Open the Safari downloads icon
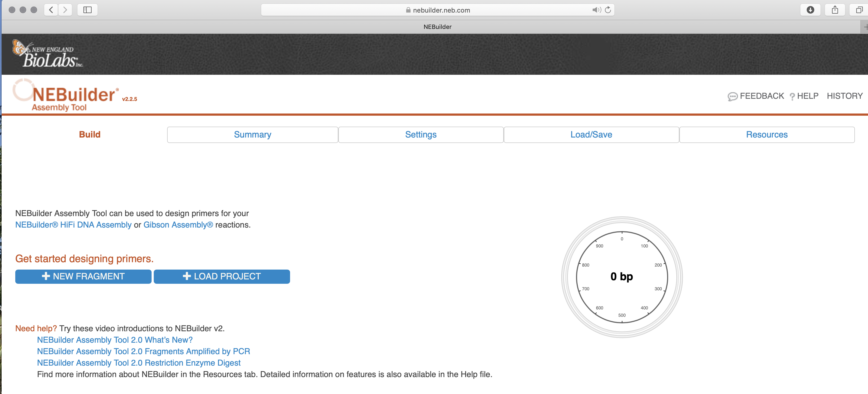The height and width of the screenshot is (394, 868). pos(810,10)
